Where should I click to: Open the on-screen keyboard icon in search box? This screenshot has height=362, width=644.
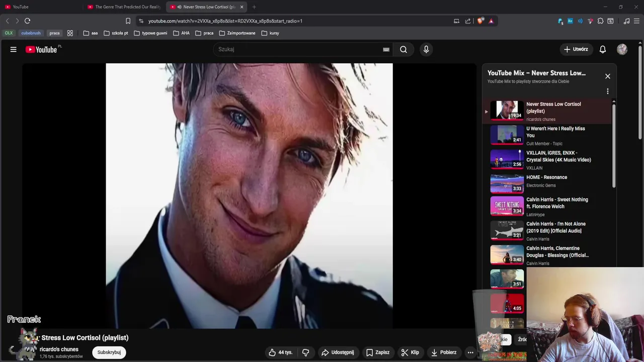386,49
